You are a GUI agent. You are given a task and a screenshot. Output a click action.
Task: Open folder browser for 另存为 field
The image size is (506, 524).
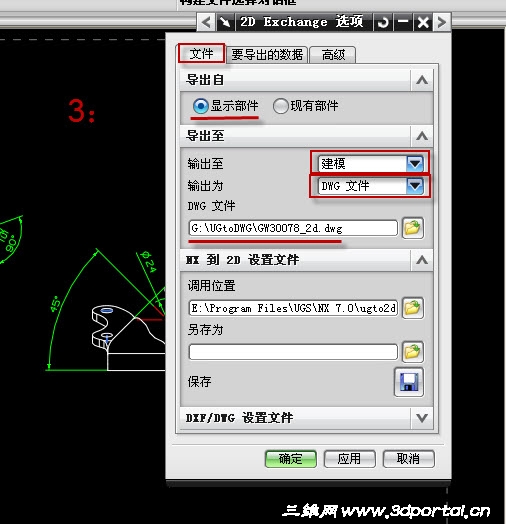(x=413, y=352)
